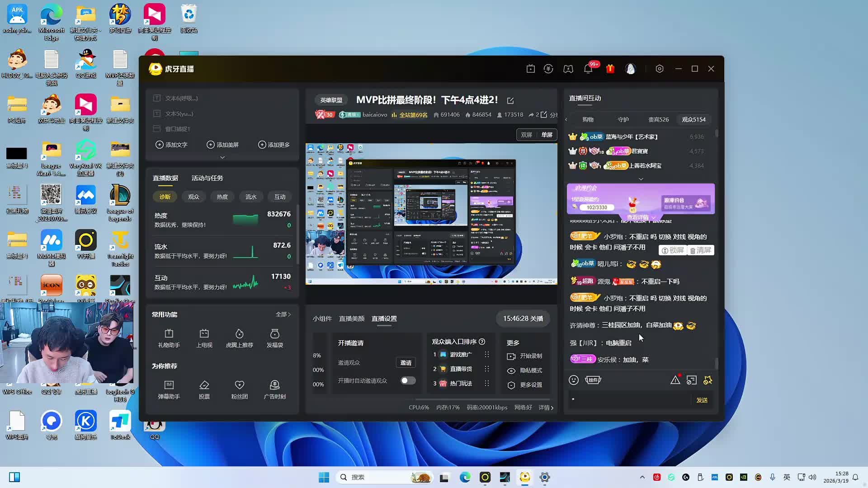Image resolution: width=868 pixels, height=488 pixels.
Task: Click the 上电视 TV icon
Action: coord(204,334)
